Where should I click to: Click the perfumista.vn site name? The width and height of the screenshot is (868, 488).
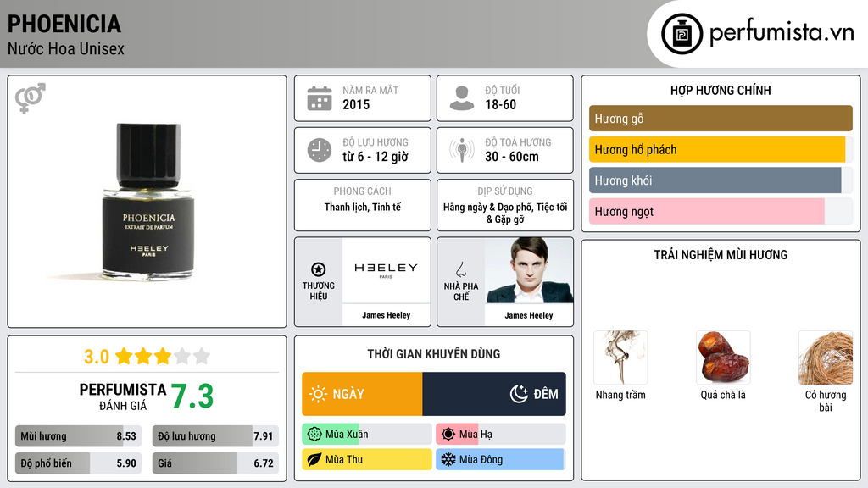point(782,33)
